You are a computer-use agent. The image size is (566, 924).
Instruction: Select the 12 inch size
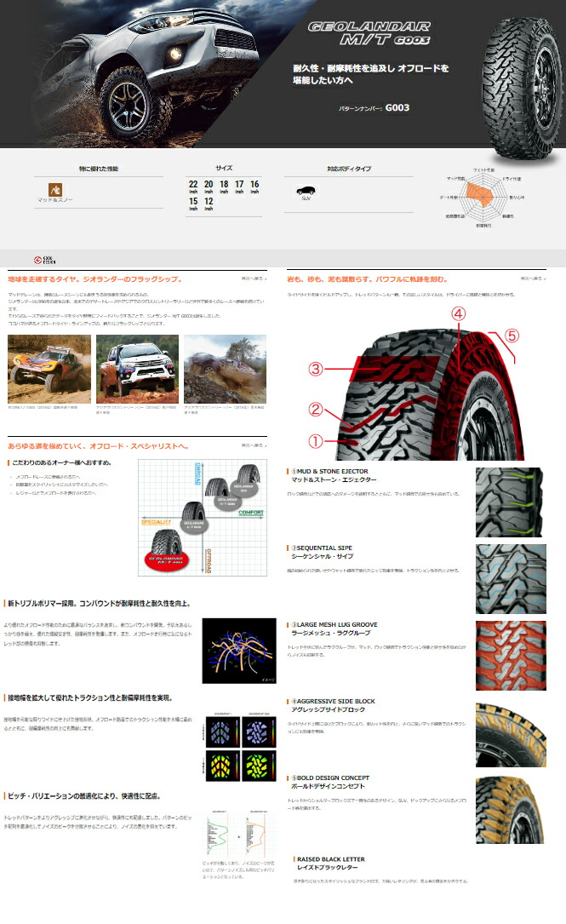(x=209, y=204)
